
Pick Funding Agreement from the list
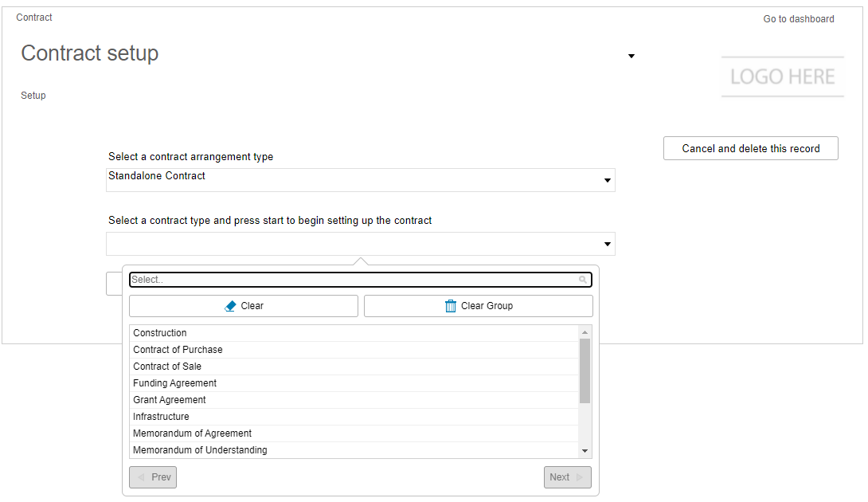coord(354,382)
